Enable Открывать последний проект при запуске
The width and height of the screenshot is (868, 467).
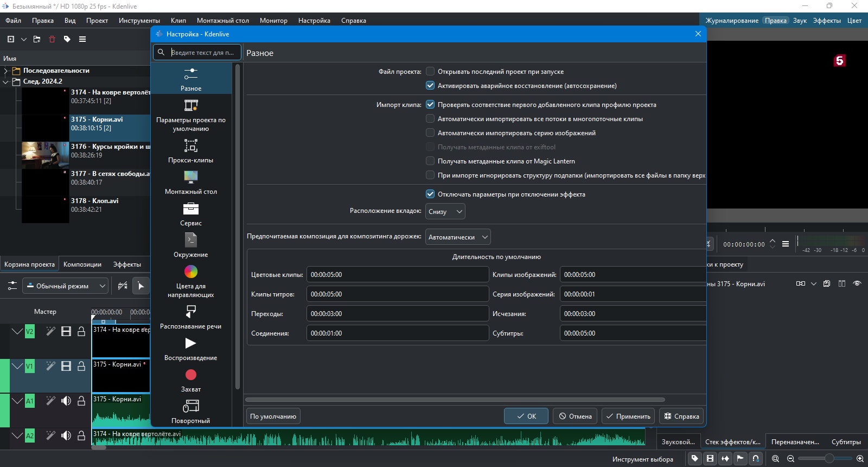(x=430, y=71)
